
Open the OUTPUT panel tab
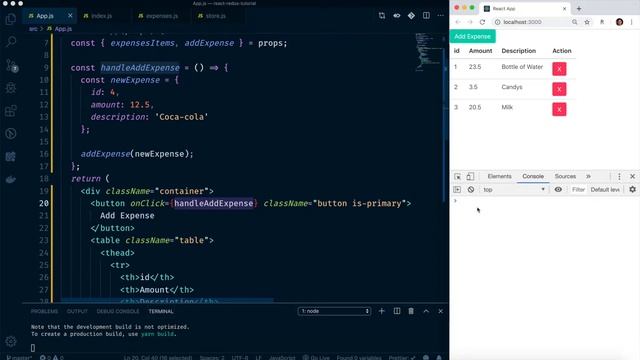click(x=77, y=311)
